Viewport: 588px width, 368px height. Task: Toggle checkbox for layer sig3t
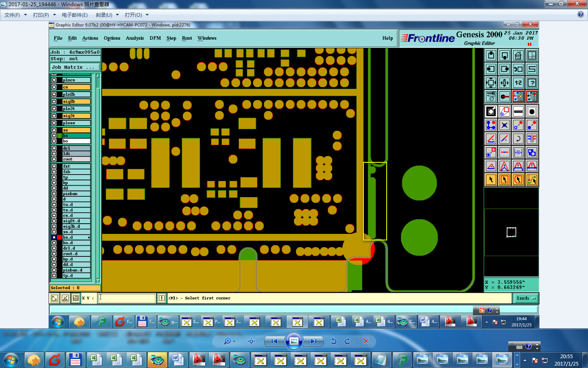point(54,116)
